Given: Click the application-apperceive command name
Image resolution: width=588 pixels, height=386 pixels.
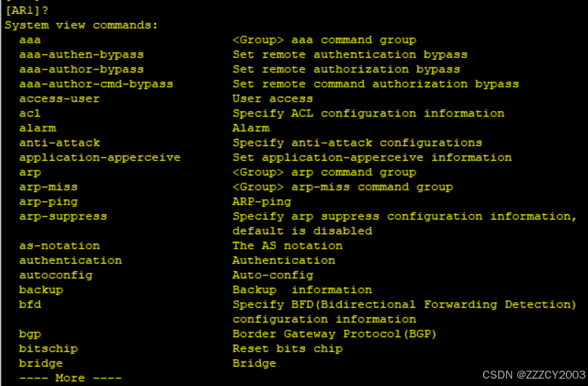Looking at the screenshot, I should pos(99,158).
